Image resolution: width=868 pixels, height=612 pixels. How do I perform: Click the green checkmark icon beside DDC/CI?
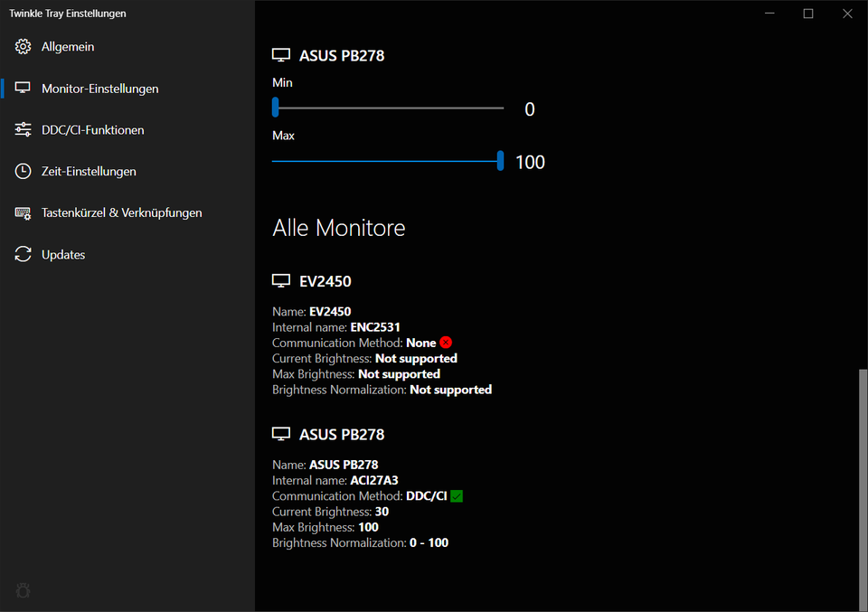pos(457,496)
